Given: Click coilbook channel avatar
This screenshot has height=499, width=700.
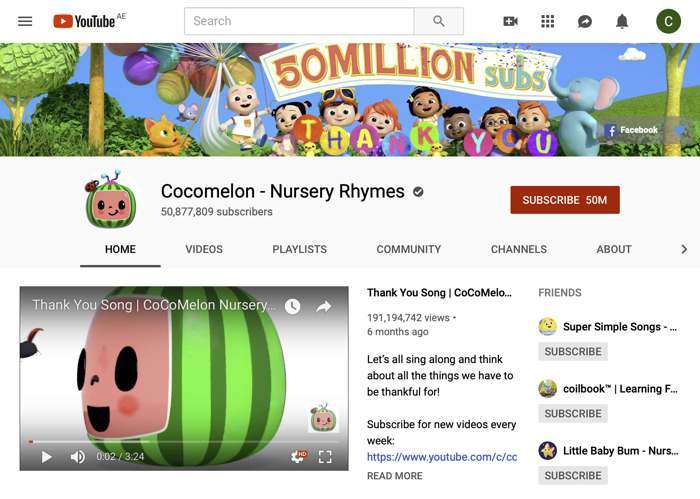Looking at the screenshot, I should click(x=547, y=389).
